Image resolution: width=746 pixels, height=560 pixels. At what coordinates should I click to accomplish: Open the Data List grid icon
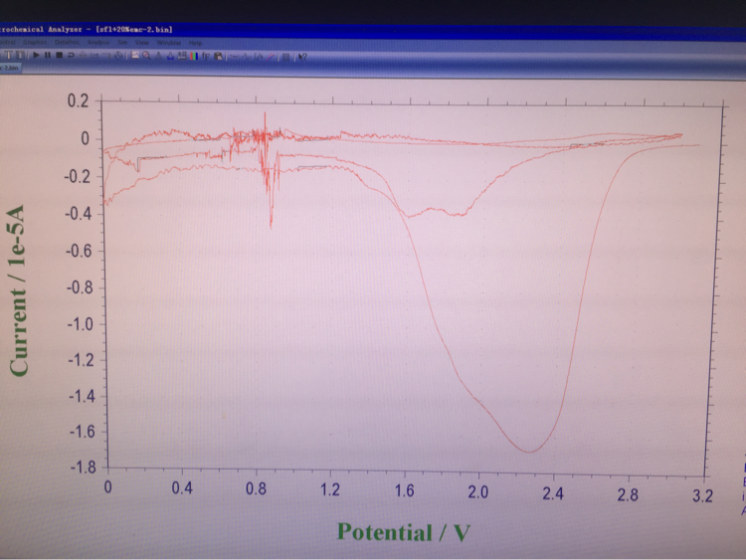[x=285, y=57]
